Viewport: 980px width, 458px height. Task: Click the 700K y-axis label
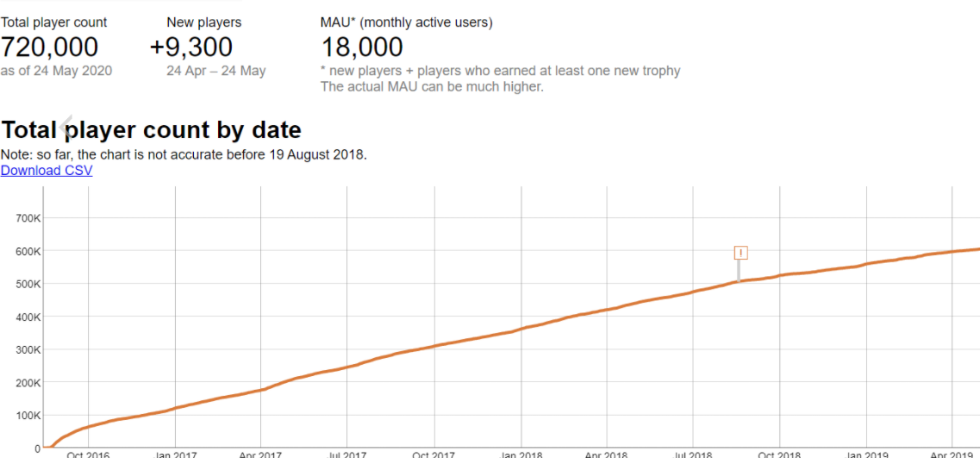coord(29,218)
